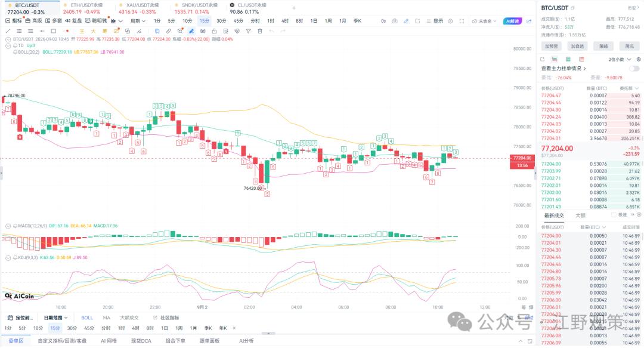Open the 数量(BTC) dropdown in latest trades
Image resolution: width=644 pixels, height=348 pixels.
click(593, 227)
